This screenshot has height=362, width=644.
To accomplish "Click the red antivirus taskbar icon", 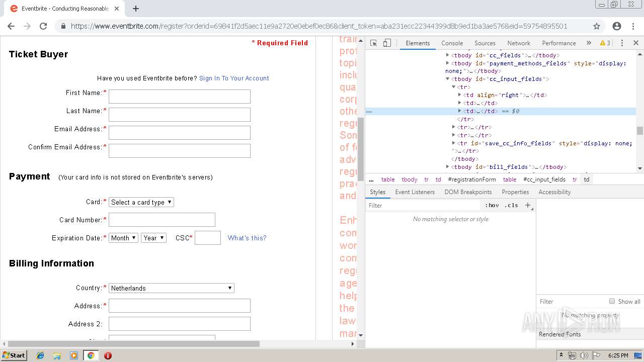I will [108, 355].
